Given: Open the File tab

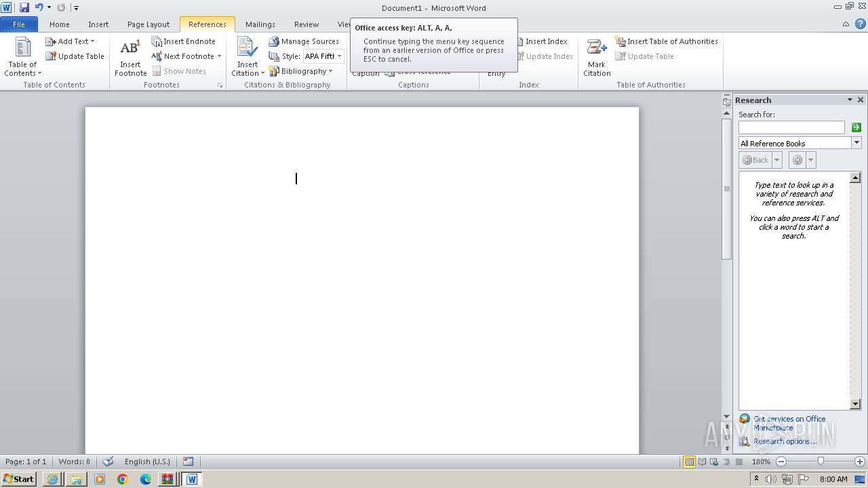Looking at the screenshot, I should (19, 24).
